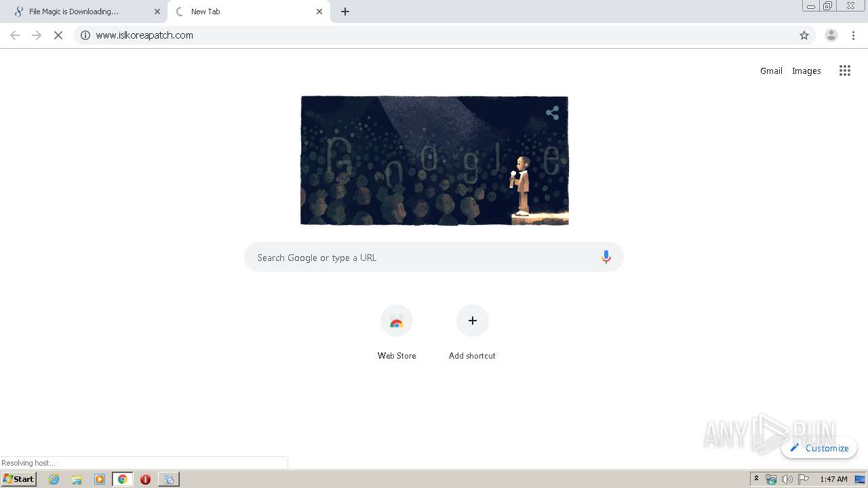
Task: Open the volume speaker tray icon
Action: pos(787,479)
